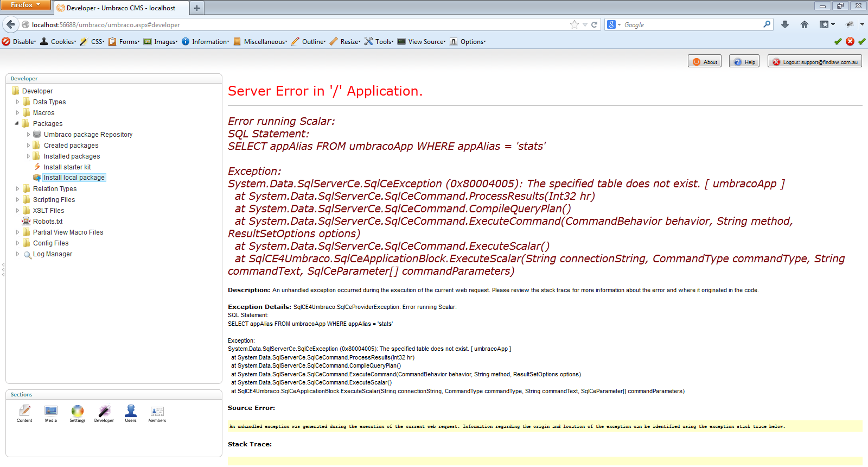Viewport: 868px width, 467px height.
Task: Click the browser back arrow button
Action: (x=11, y=24)
